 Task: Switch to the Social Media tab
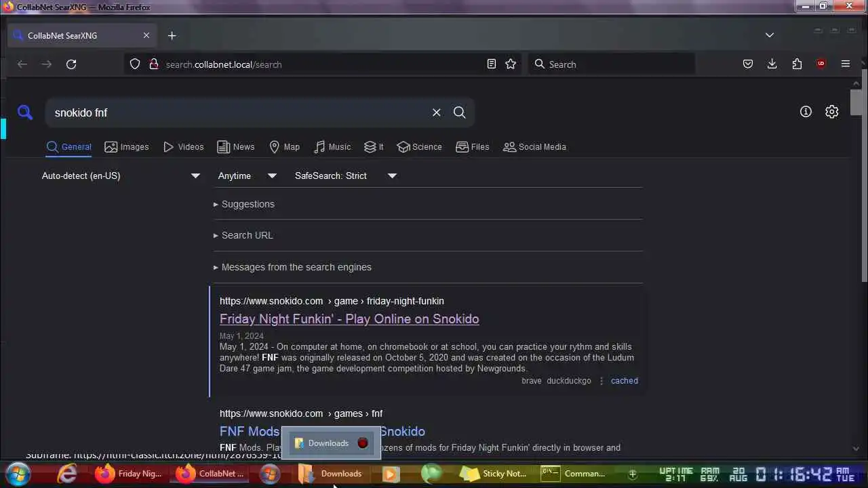(x=534, y=146)
